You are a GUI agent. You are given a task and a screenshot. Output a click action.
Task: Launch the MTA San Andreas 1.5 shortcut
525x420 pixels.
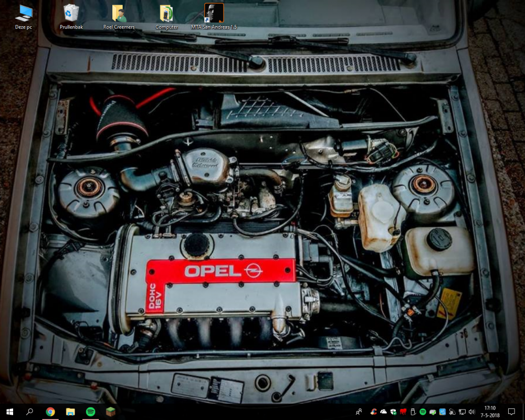point(214,13)
